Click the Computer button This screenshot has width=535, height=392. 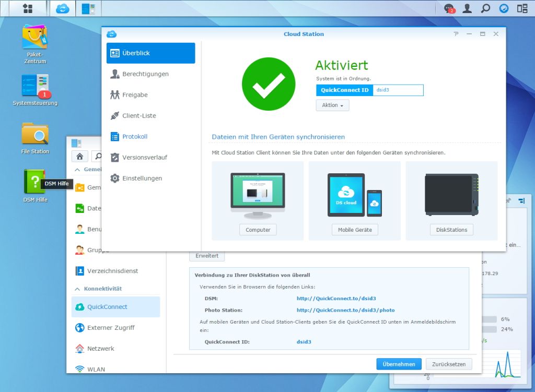(x=258, y=230)
